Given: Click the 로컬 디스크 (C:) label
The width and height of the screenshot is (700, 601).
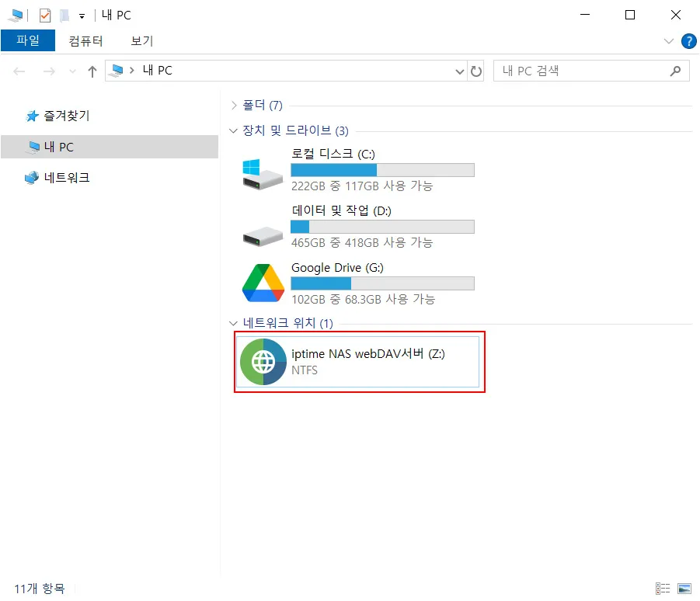Looking at the screenshot, I should point(333,155).
